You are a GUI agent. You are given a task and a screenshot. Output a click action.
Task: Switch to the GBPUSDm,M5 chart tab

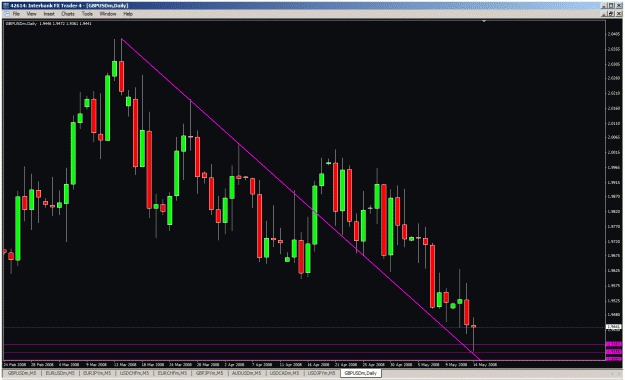(22, 373)
